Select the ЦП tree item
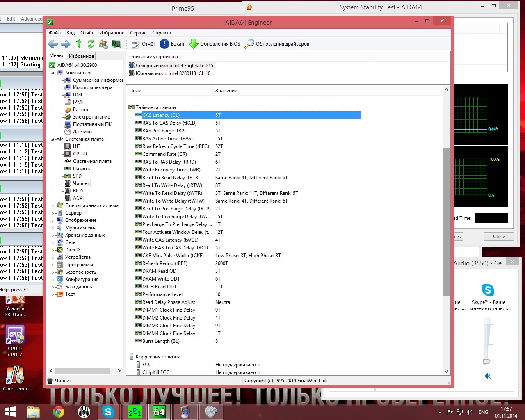The width and height of the screenshot is (525, 420). point(77,146)
